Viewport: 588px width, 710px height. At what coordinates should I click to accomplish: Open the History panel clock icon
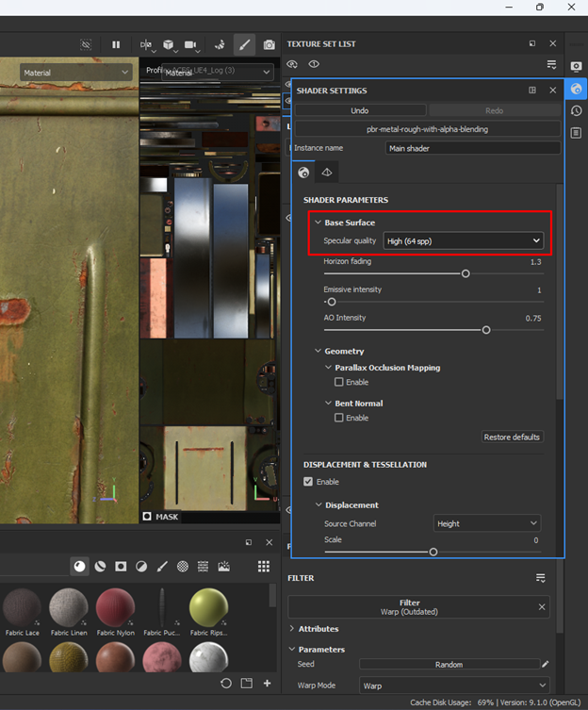click(x=576, y=111)
